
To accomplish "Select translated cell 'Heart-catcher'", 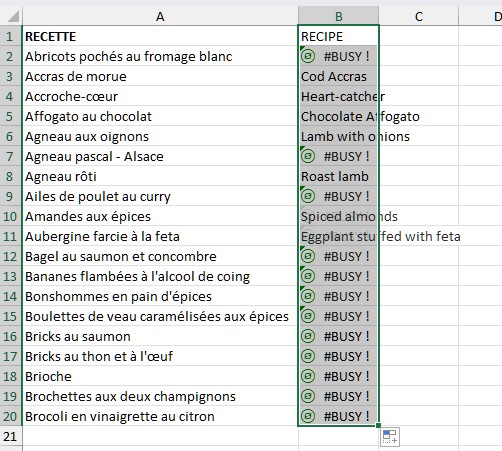I will 338,96.
